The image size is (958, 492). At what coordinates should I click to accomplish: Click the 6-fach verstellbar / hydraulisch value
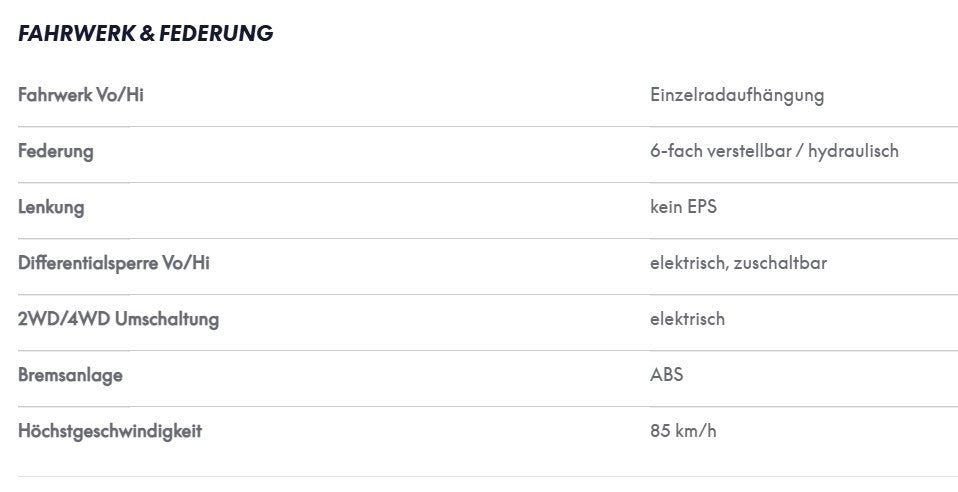(774, 152)
